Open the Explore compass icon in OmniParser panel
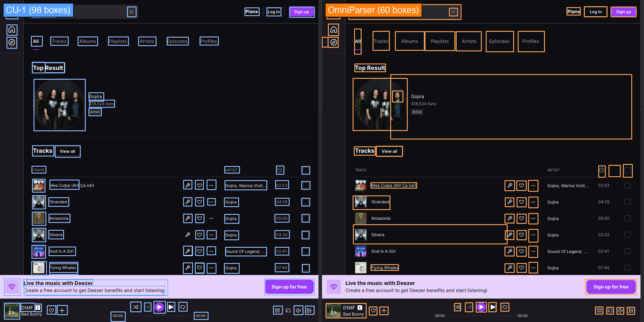The image size is (644, 322). [334, 42]
